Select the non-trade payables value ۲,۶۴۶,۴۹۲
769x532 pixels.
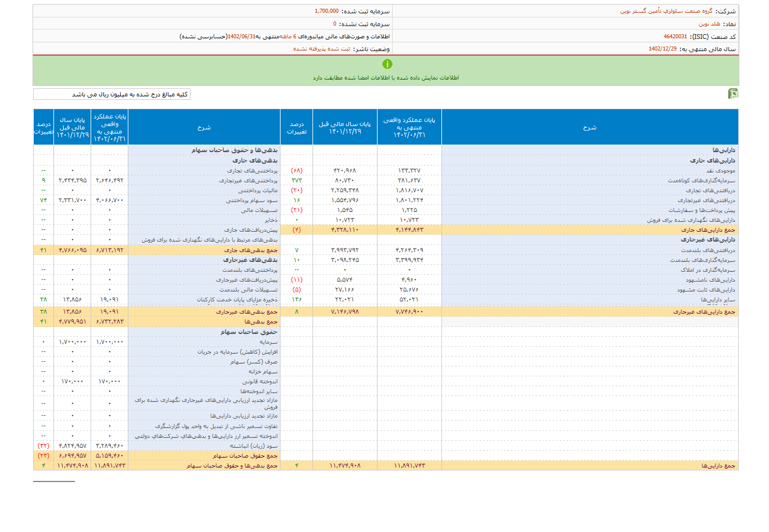pos(110,181)
